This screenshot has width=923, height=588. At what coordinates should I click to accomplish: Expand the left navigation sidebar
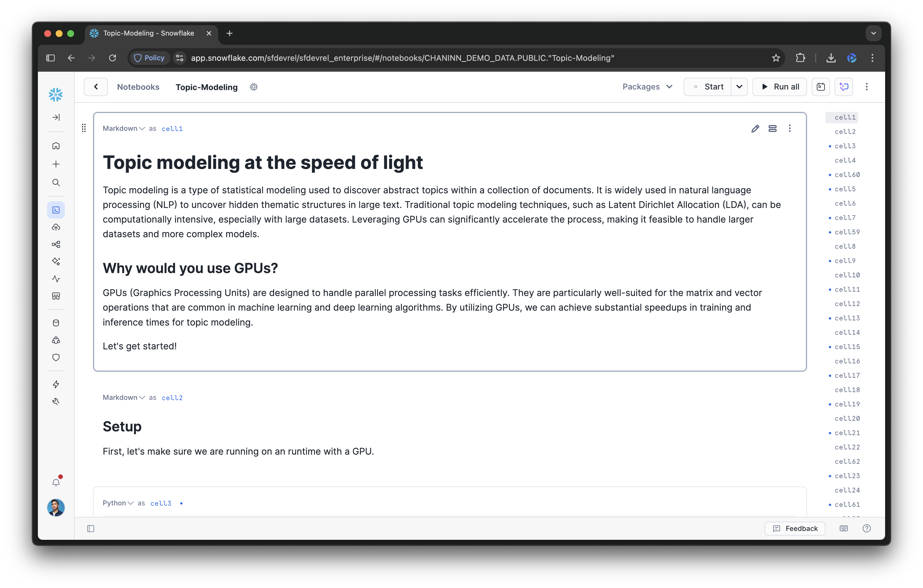56,117
